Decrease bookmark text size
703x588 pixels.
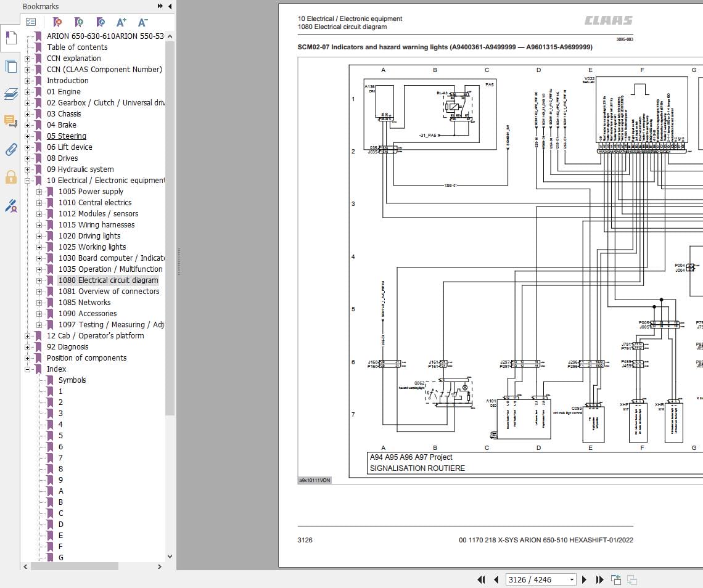[x=142, y=22]
